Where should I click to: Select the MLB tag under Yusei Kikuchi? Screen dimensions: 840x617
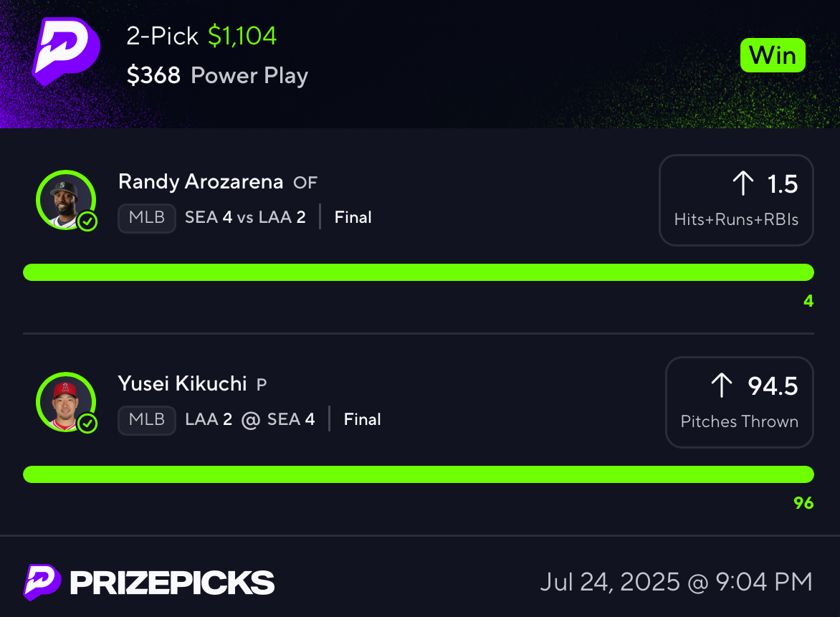[147, 420]
